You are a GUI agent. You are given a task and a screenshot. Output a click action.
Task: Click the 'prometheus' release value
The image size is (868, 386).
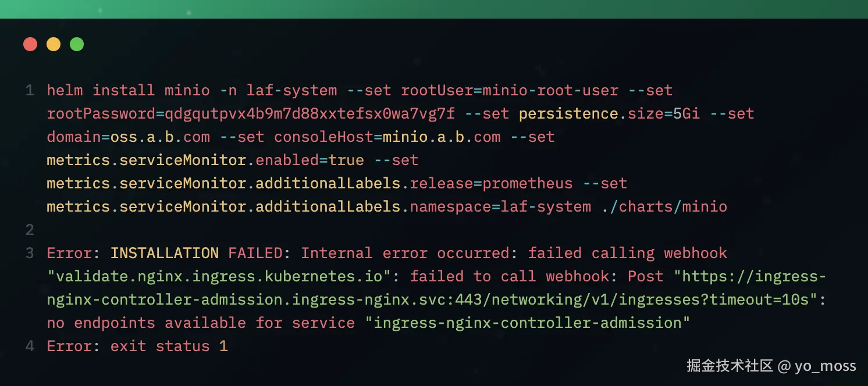[x=528, y=184]
